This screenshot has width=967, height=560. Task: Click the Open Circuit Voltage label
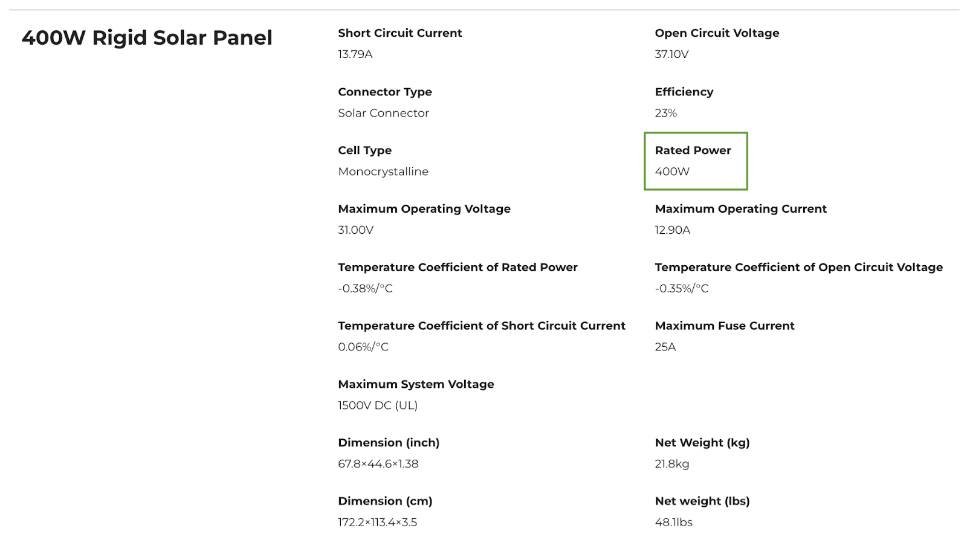(717, 33)
